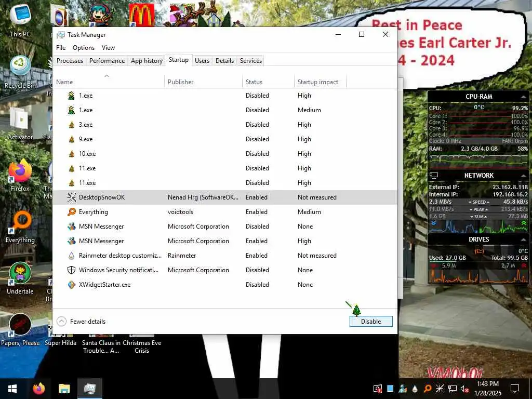The width and height of the screenshot is (532, 399).
Task: Click the network tray icon
Action: click(x=453, y=389)
